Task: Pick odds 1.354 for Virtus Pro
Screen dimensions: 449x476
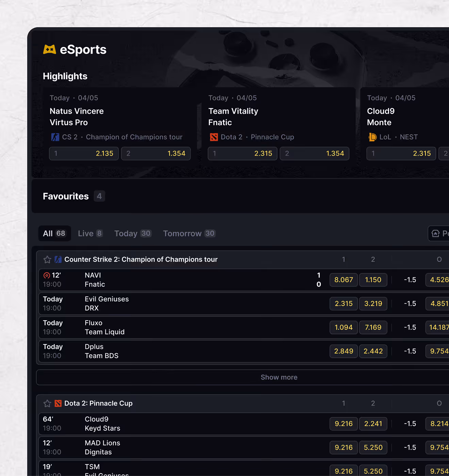Action: [156, 154]
